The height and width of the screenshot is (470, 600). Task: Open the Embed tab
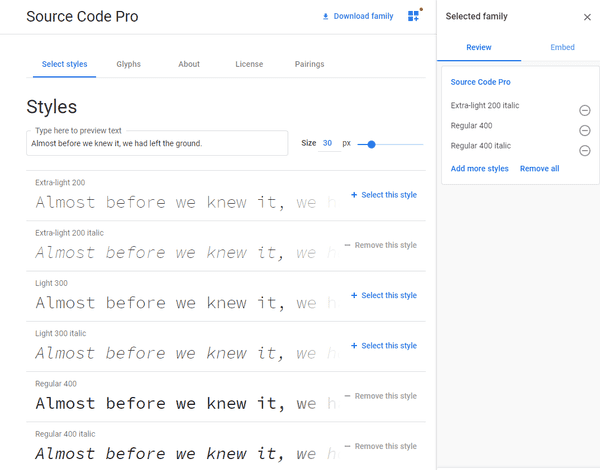(x=562, y=48)
